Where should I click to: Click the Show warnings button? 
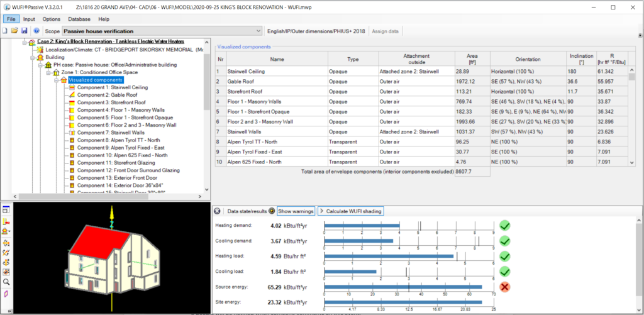296,211
